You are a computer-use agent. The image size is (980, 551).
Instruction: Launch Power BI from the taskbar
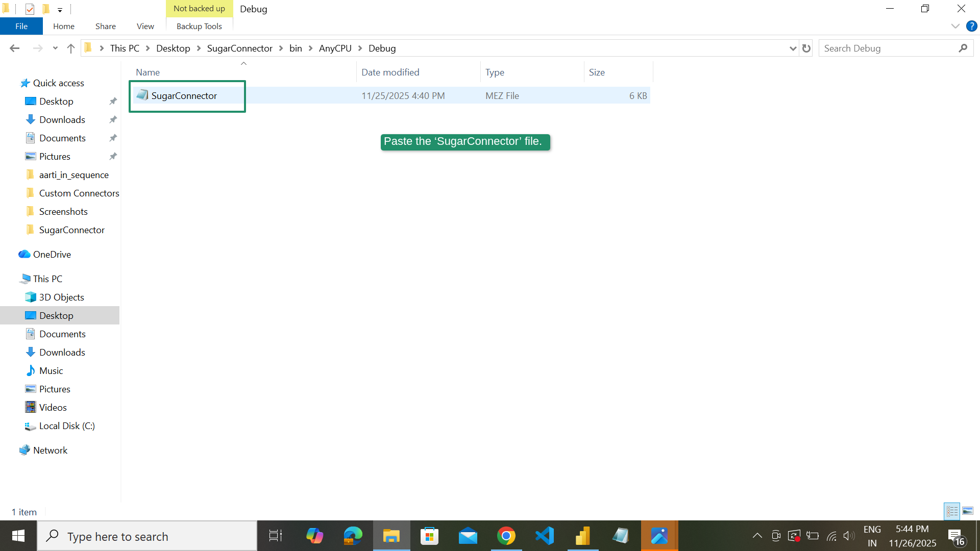[x=582, y=536]
